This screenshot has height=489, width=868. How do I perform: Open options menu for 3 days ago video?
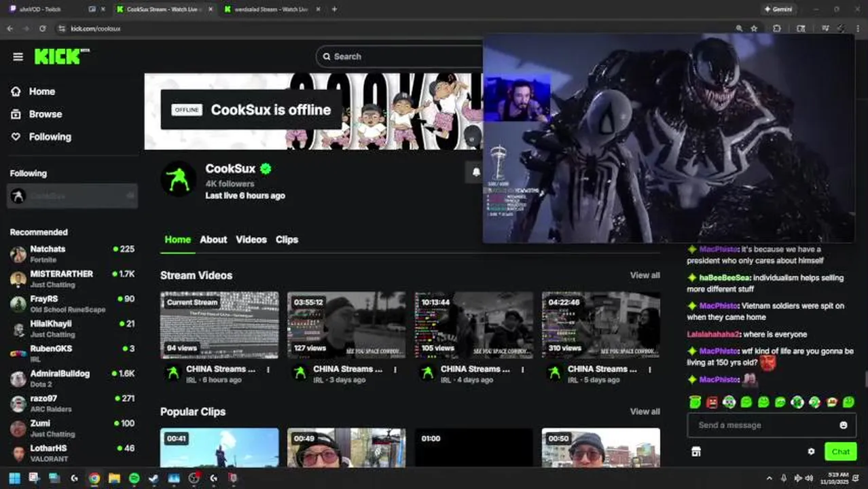tap(395, 370)
